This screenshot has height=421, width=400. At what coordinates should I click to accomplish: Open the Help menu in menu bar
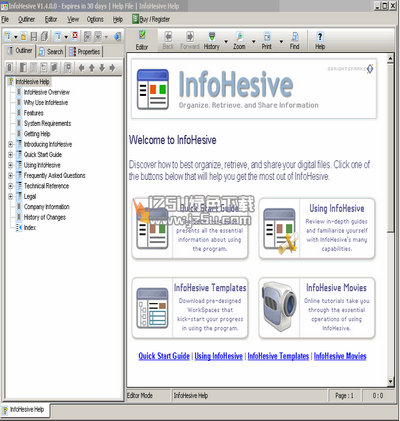[x=118, y=19]
